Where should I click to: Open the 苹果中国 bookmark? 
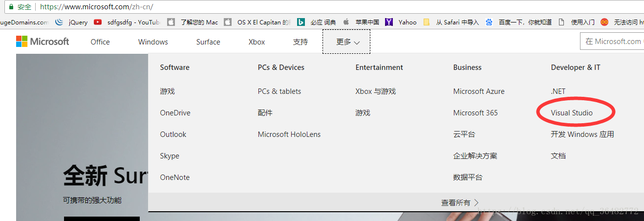[361, 22]
